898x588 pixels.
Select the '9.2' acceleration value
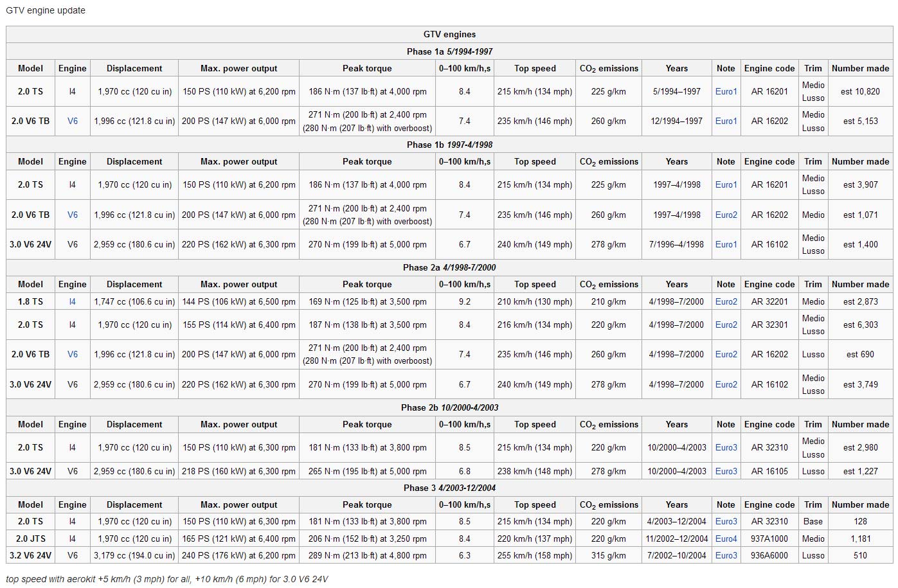(x=464, y=301)
